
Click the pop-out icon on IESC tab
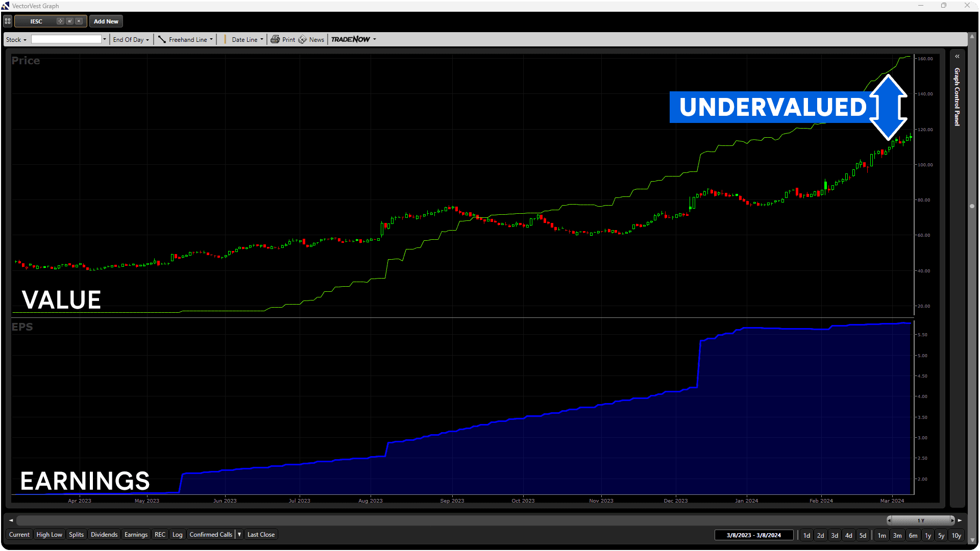coord(69,21)
